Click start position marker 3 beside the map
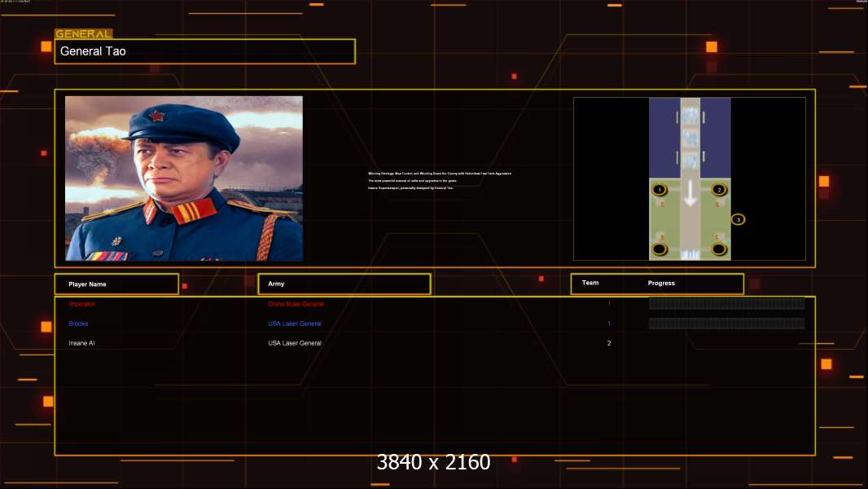Screen dimensions: 868x489 pos(738,220)
